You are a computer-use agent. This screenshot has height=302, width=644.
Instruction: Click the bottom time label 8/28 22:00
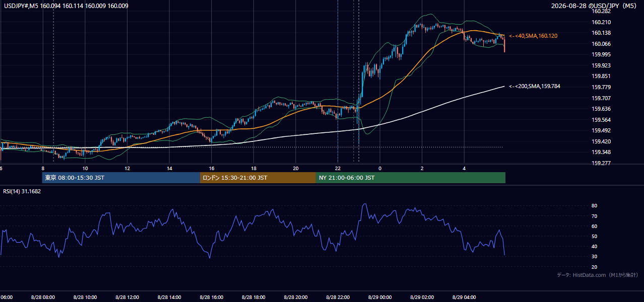[x=338, y=297]
